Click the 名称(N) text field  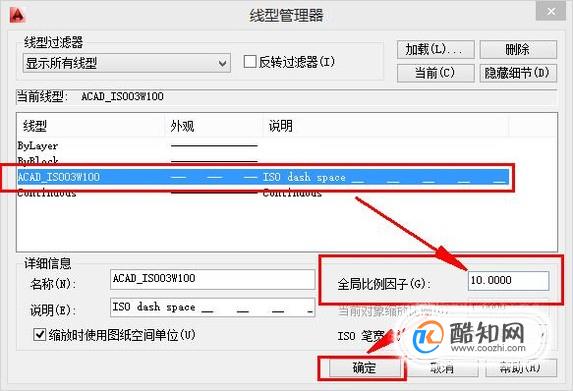[212, 279]
